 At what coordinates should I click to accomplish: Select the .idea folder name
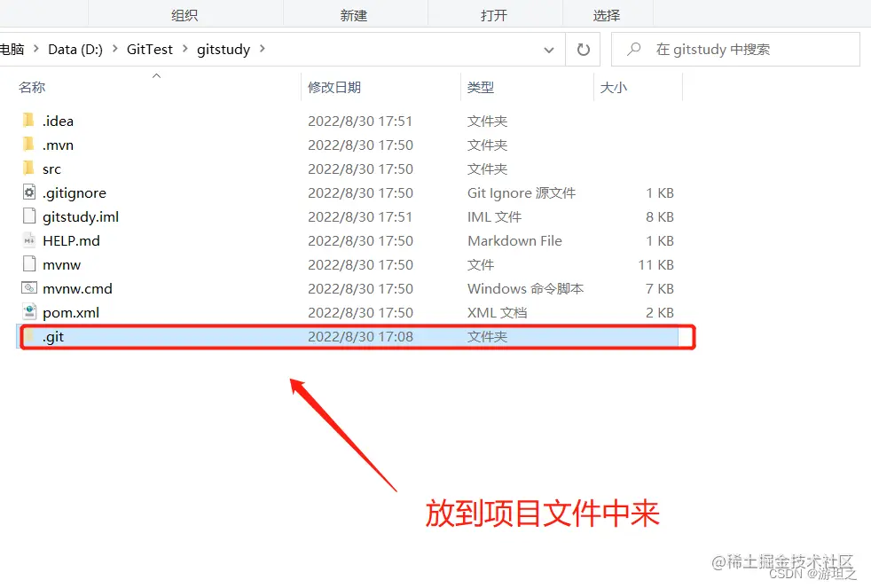click(x=58, y=121)
